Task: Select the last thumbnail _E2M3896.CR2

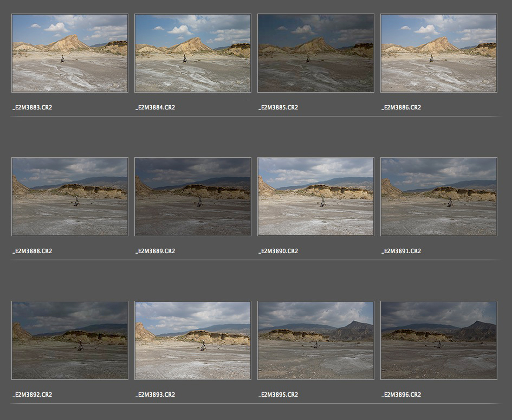Action: point(439,340)
